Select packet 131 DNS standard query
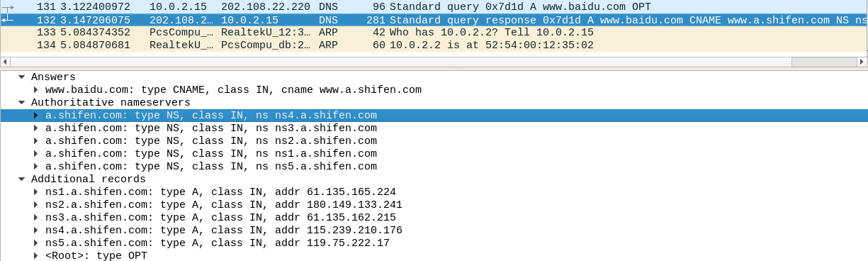Image resolution: width=868 pixels, height=261 pixels. (x=434, y=6)
